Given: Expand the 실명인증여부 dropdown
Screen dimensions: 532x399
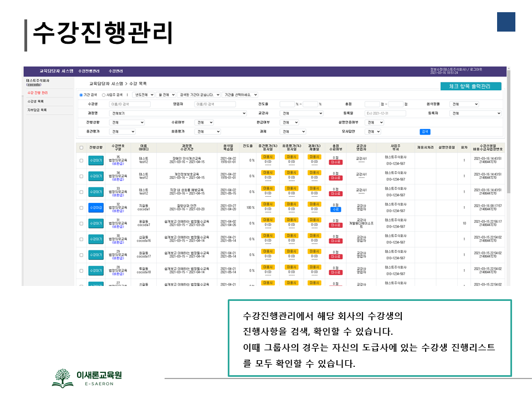Looking at the screenshot, I should point(375,122).
